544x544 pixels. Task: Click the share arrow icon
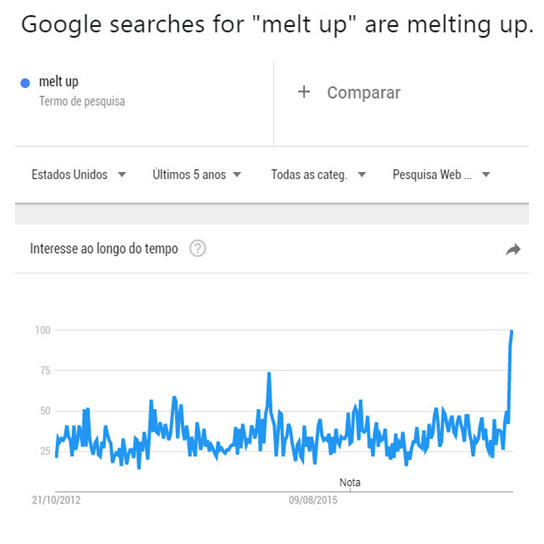coord(513,249)
